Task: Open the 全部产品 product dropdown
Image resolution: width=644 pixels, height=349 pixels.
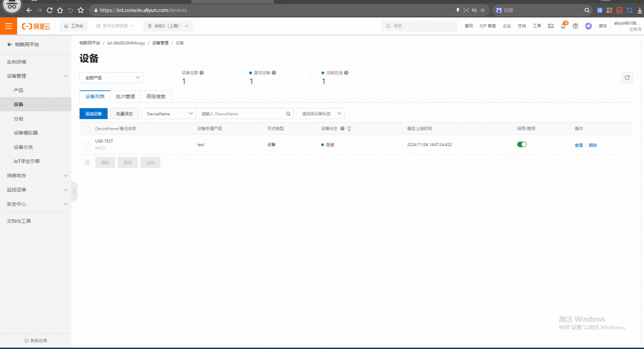Action: [x=111, y=78]
